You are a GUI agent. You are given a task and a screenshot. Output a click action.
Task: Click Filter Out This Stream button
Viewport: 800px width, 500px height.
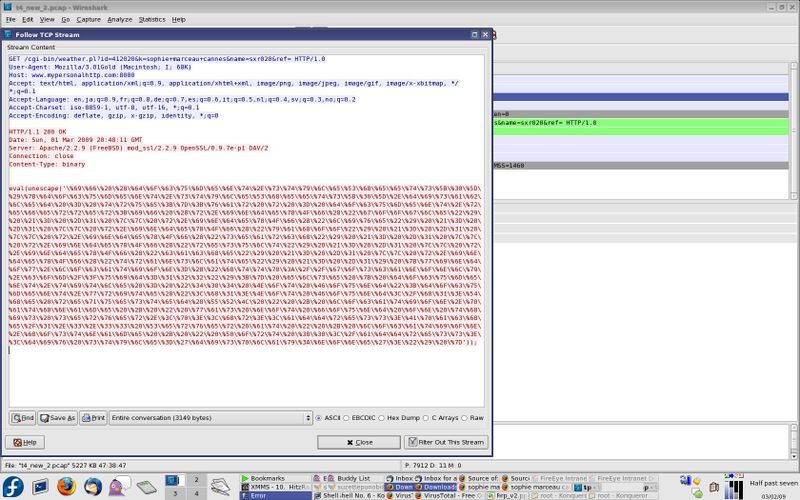tap(446, 442)
